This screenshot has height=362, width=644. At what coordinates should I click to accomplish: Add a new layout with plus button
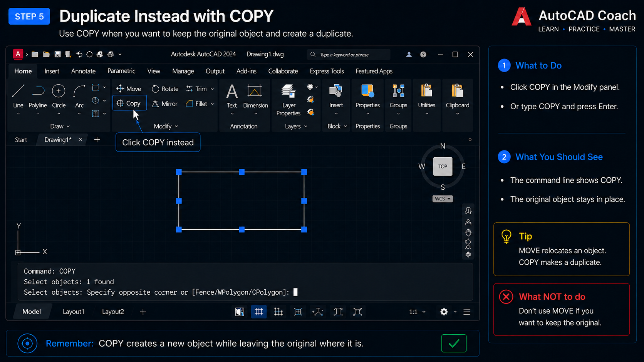[x=143, y=312]
